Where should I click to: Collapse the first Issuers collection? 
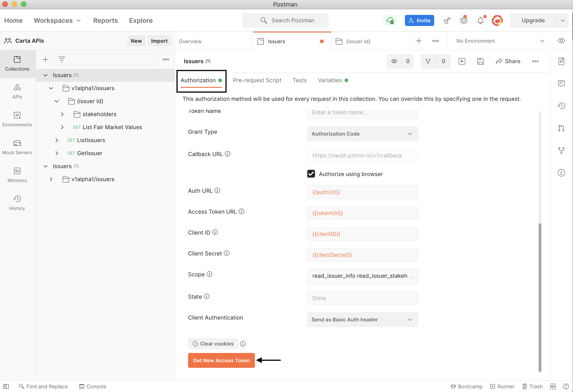(x=45, y=75)
